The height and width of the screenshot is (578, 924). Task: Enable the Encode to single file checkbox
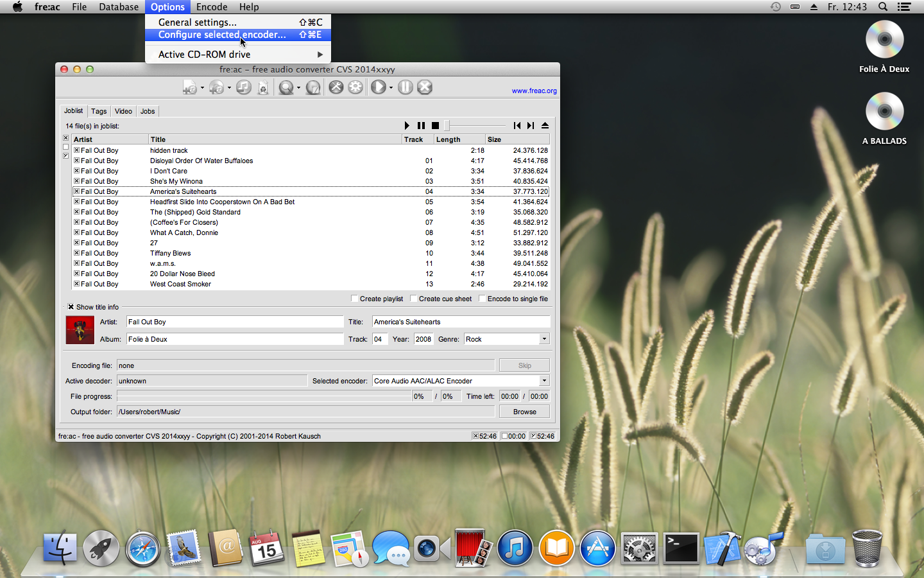coord(482,299)
